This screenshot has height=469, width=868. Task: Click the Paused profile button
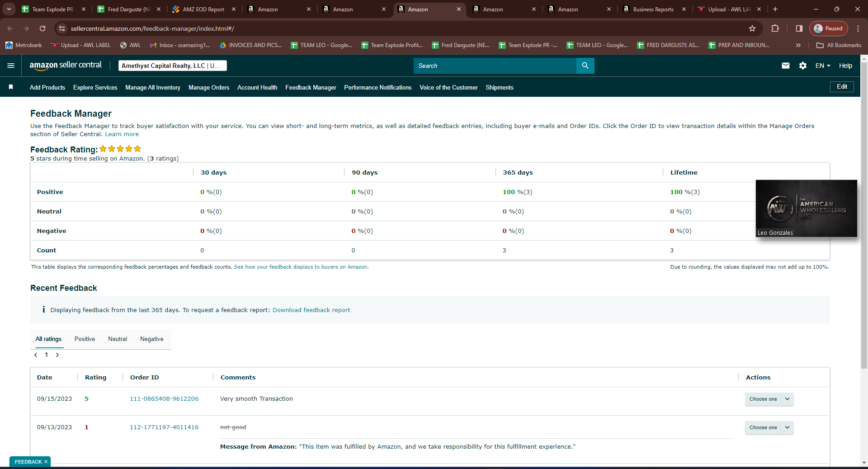(x=828, y=28)
